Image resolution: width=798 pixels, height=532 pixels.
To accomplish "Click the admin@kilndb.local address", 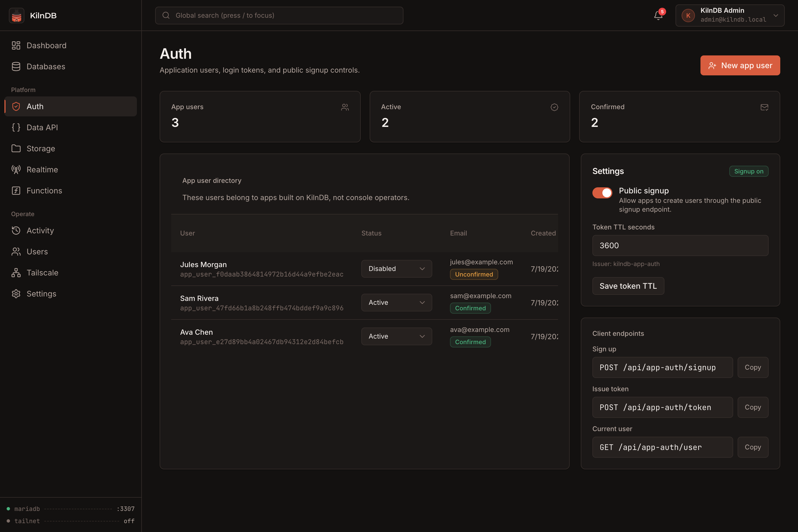I will 733,20.
